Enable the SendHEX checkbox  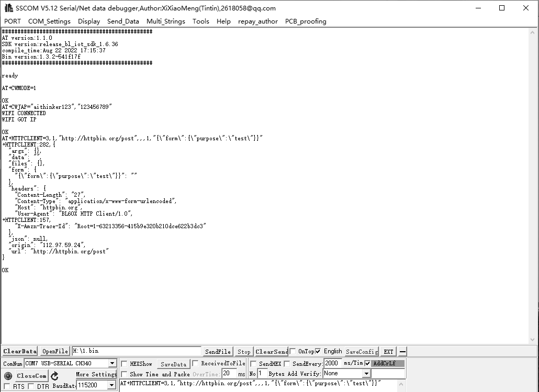(x=253, y=364)
